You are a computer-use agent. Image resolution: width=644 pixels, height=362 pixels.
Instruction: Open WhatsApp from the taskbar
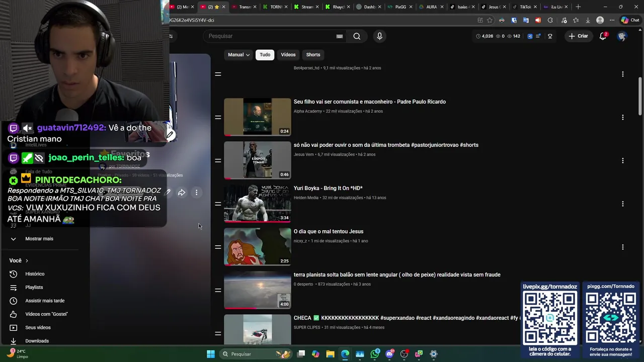point(375,354)
